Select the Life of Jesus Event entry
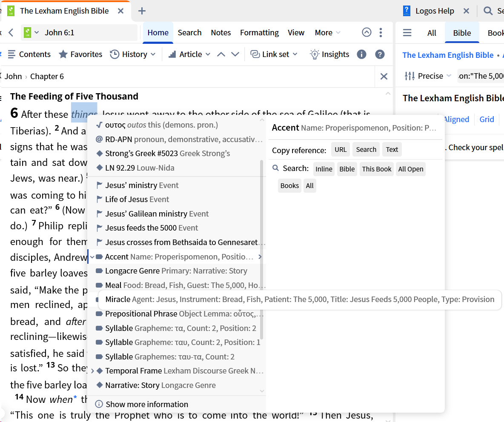The width and height of the screenshot is (504, 422). 177,200
